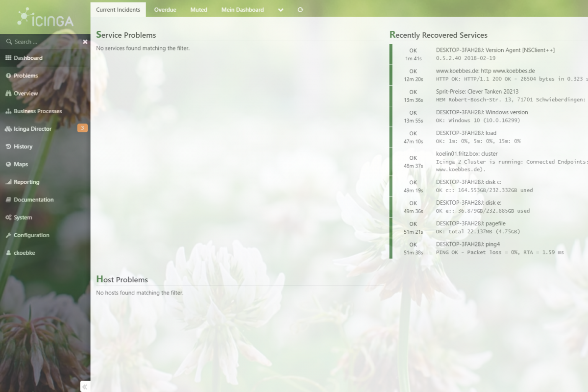The width and height of the screenshot is (588, 392).
Task: Click the Documentation book icon
Action: click(x=8, y=199)
